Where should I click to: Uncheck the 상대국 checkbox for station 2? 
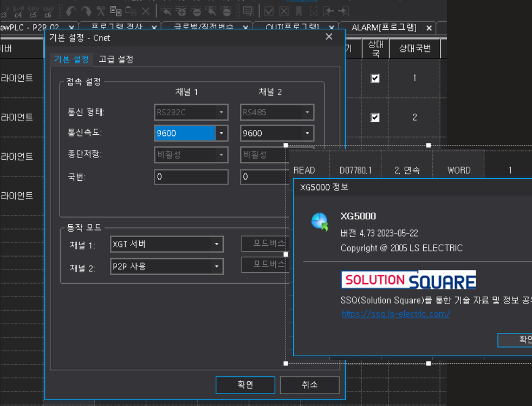tap(375, 117)
